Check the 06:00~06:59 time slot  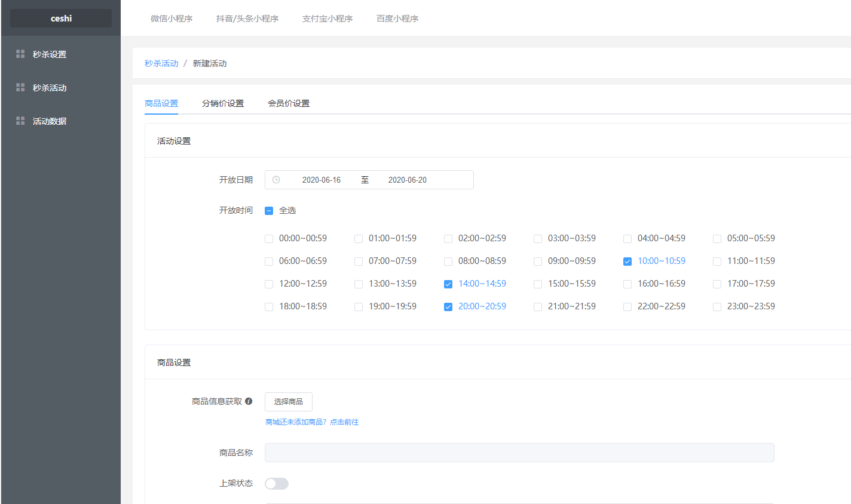click(x=269, y=262)
